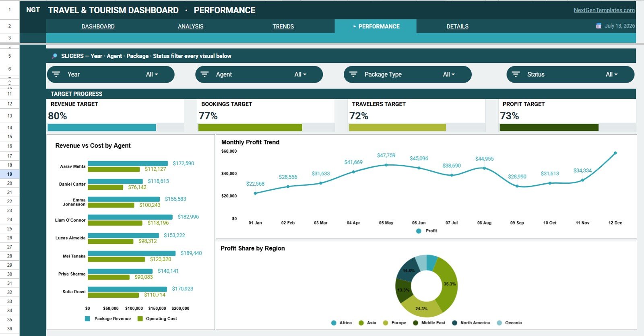Image resolution: width=644 pixels, height=336 pixels.
Task: Click the 80% revenue target value
Action: pos(58,116)
